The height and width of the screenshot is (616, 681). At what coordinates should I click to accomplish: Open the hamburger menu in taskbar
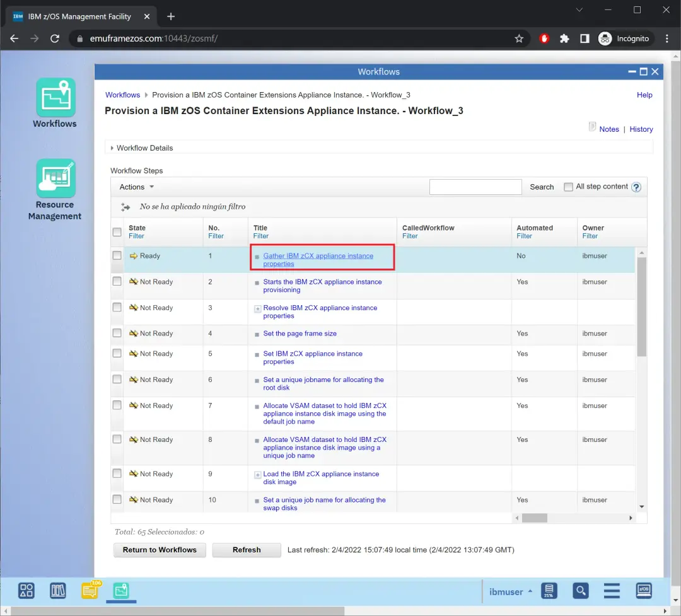click(612, 591)
